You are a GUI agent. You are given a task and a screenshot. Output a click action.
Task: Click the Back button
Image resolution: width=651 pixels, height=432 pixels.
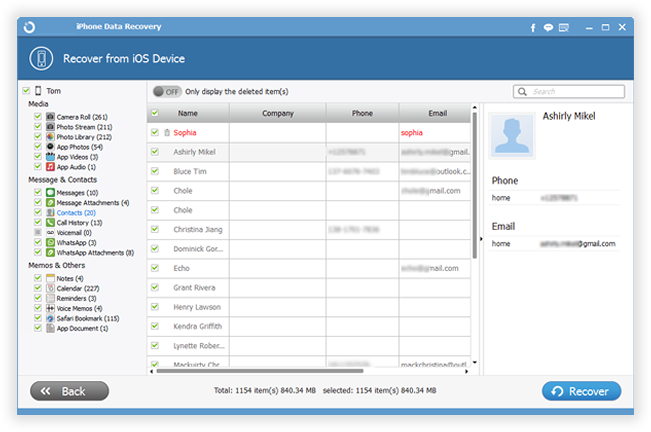point(69,391)
